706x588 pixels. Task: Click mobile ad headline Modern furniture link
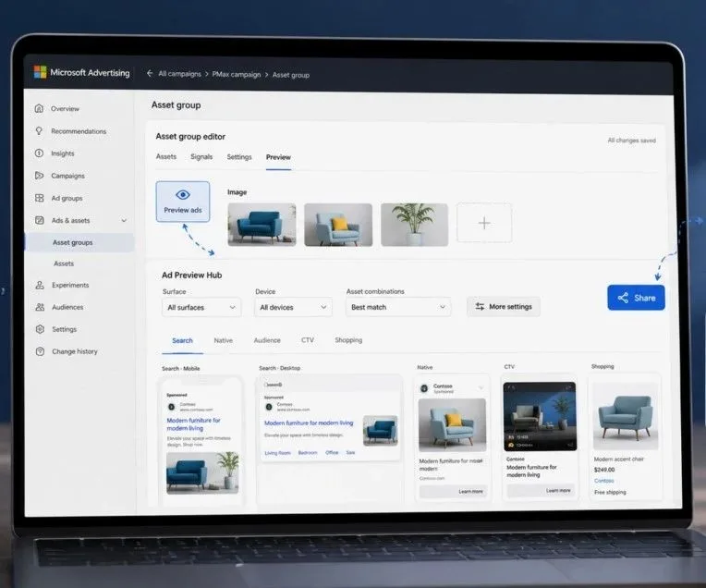tap(194, 424)
